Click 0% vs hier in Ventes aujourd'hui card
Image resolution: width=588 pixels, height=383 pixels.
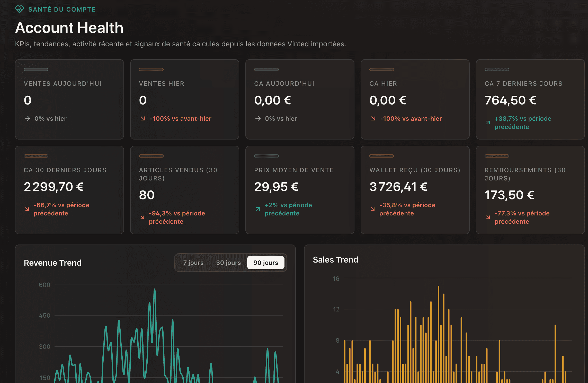tap(50, 119)
